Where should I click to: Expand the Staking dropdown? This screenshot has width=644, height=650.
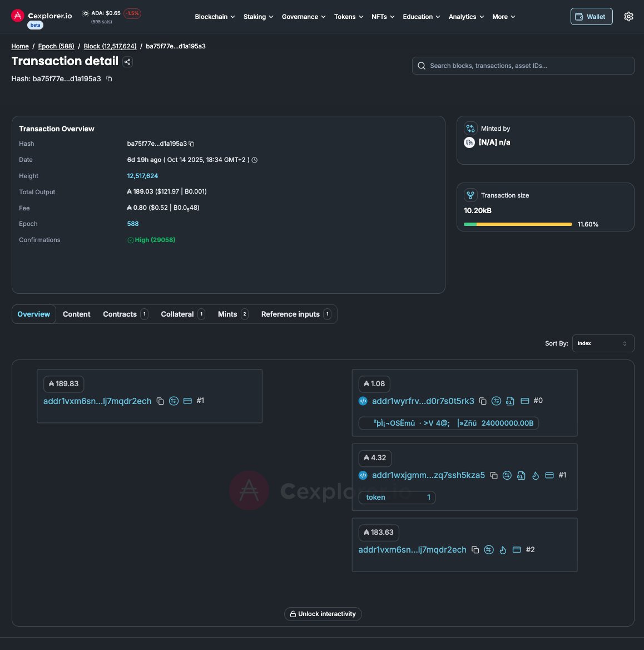[x=257, y=16]
